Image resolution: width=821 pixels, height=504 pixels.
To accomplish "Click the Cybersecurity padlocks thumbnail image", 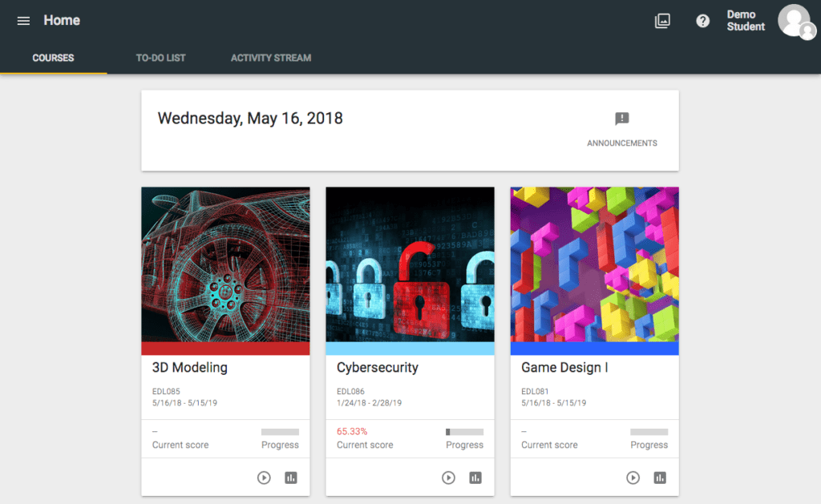I will tap(410, 264).
